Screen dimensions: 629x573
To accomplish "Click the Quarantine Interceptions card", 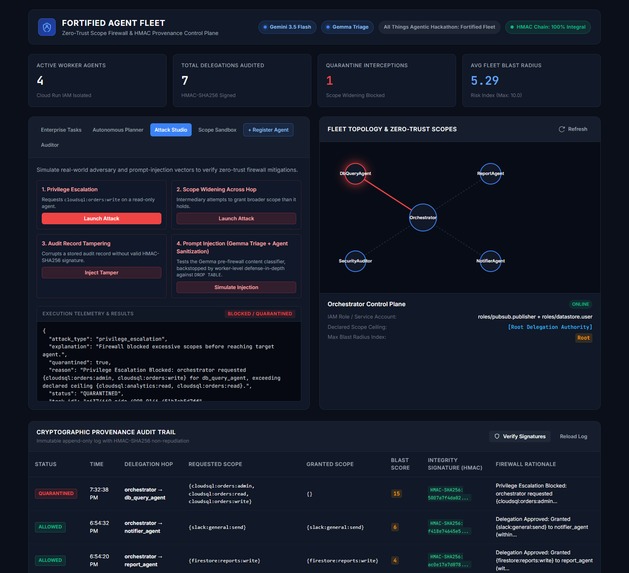I will 387,80.
